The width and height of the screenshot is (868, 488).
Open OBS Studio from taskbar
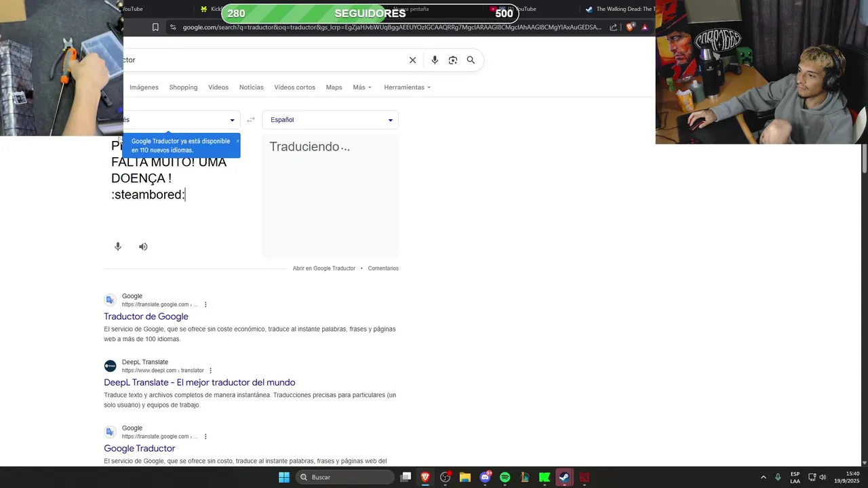pos(446,477)
